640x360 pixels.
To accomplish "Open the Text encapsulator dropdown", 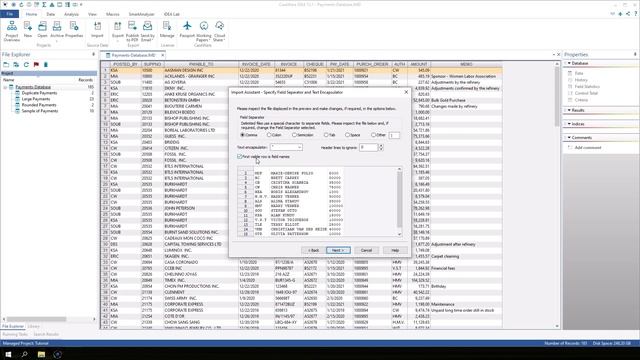I will coord(299,147).
